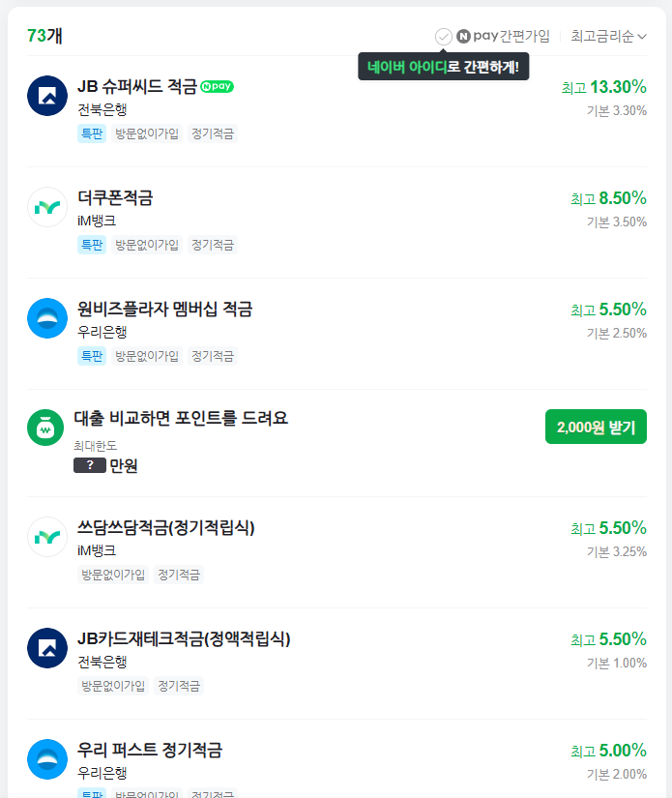Open the 더쿠폰적금 product details
The image size is (672, 798).
tap(116, 196)
